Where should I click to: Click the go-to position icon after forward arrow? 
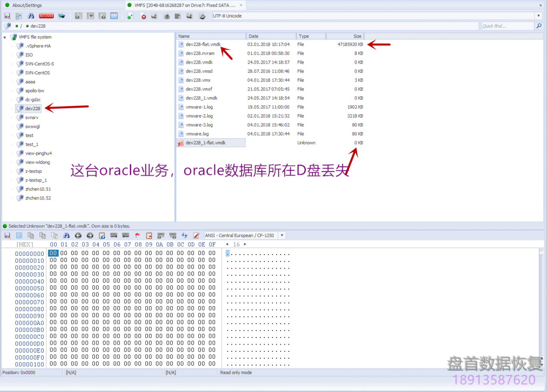102,235
